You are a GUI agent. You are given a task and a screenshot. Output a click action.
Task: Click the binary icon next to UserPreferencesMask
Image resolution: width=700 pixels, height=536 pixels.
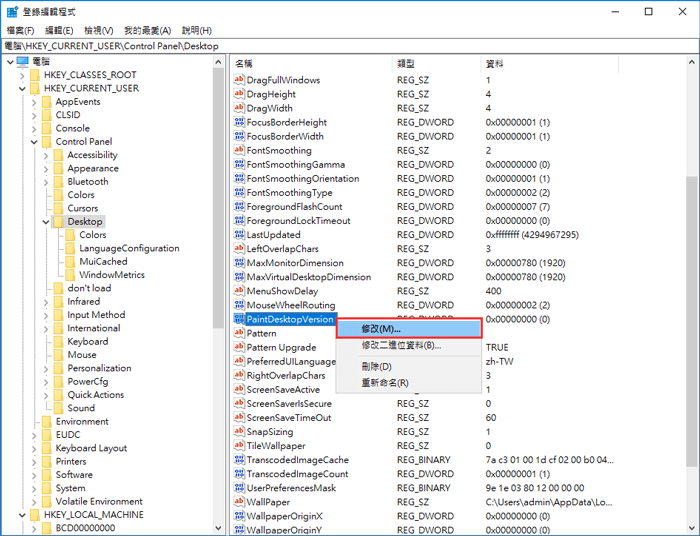(x=239, y=488)
